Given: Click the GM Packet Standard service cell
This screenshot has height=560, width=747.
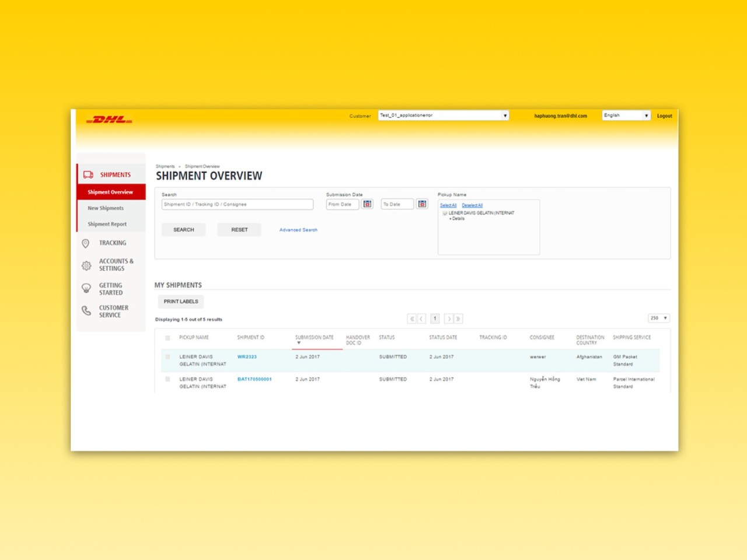Looking at the screenshot, I should tap(625, 360).
